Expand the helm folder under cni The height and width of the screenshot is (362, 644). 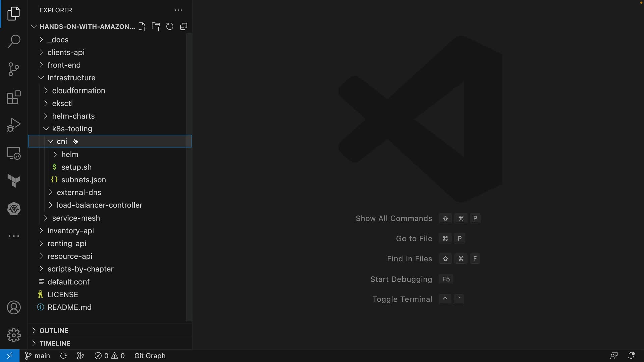(x=70, y=154)
